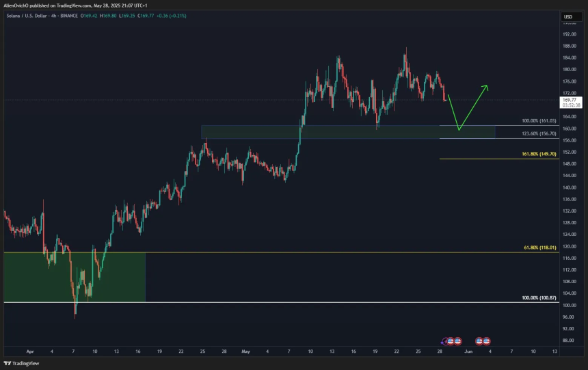The height and width of the screenshot is (370, 588).
Task: Click the AlienOvichO author name
Action: pyautogui.click(x=18, y=4)
